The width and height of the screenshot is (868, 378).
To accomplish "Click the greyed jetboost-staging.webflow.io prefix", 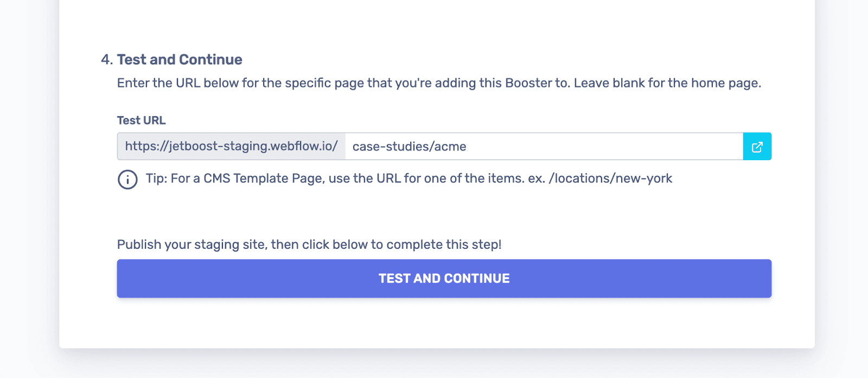I will point(231,146).
